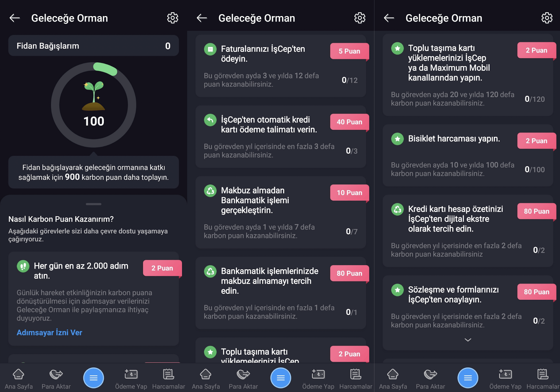Open settings gear on the third screen

coord(547,18)
